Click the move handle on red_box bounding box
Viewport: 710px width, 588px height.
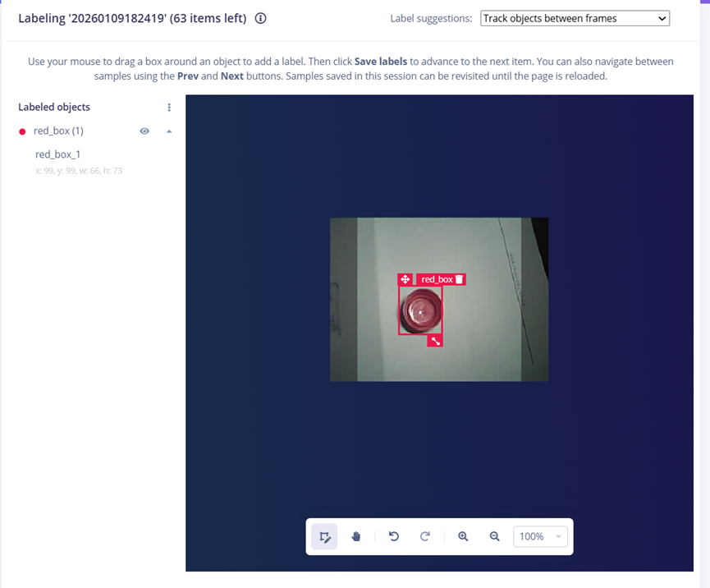point(405,279)
